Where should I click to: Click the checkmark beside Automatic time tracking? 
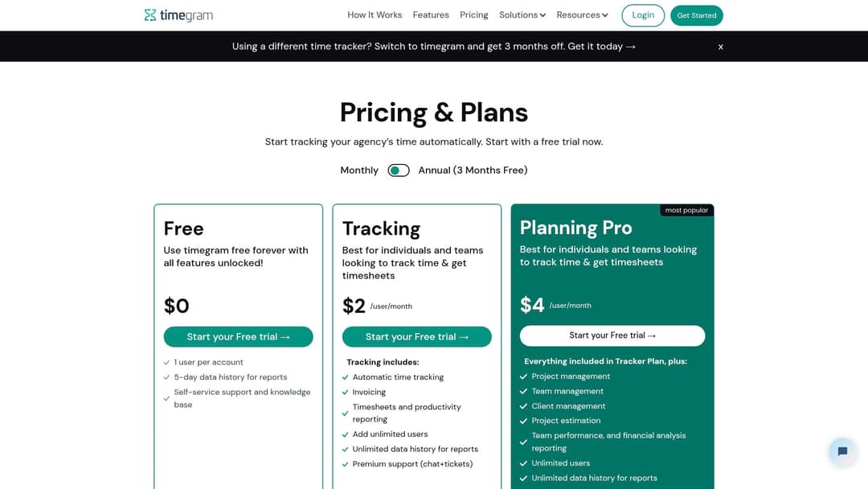click(x=346, y=377)
